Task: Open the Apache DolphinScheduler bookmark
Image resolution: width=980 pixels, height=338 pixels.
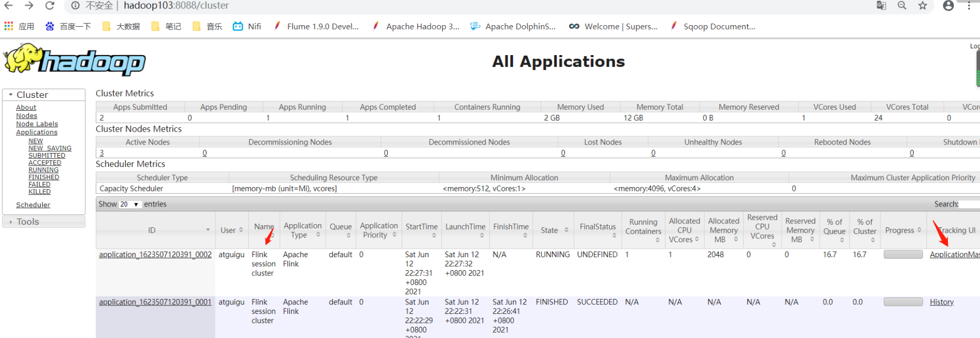Action: coord(512,26)
